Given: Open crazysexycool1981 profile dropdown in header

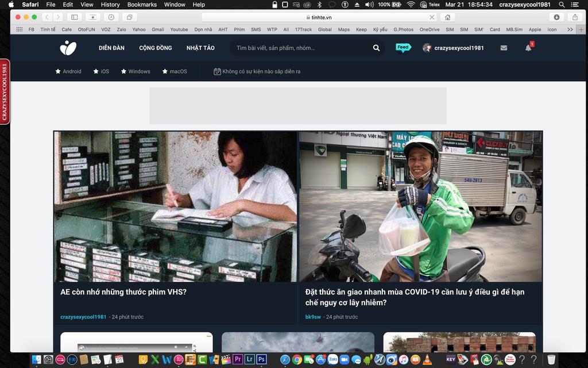Looking at the screenshot, I should [454, 48].
